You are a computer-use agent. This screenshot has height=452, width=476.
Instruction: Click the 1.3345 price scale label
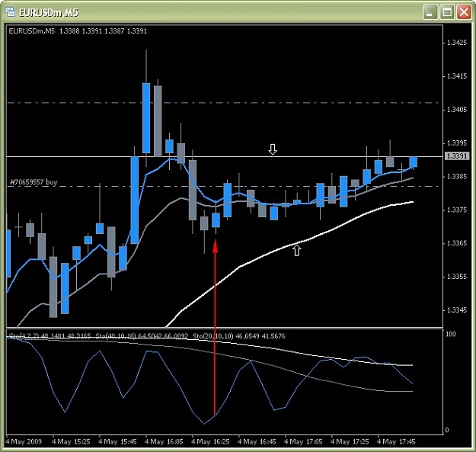[x=457, y=310]
